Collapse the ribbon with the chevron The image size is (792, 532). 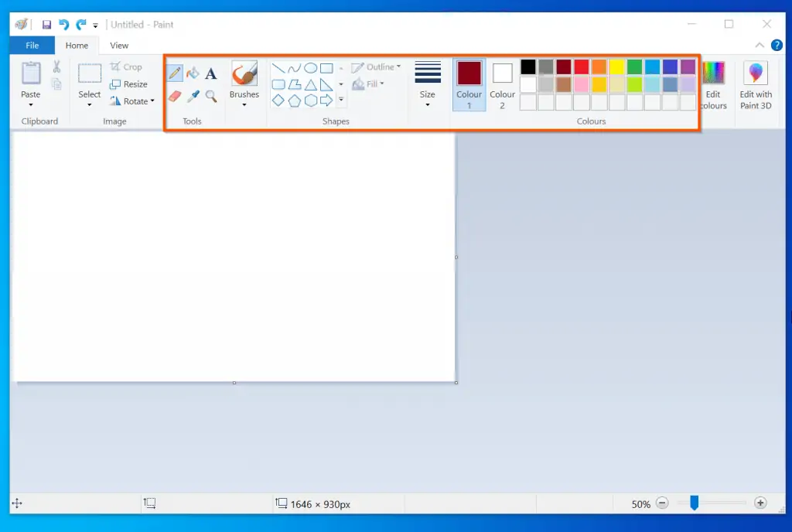click(x=760, y=45)
